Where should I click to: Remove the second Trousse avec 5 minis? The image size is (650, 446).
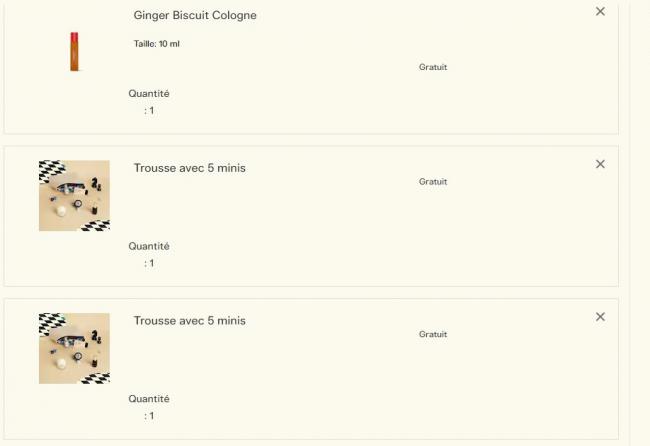click(x=600, y=317)
